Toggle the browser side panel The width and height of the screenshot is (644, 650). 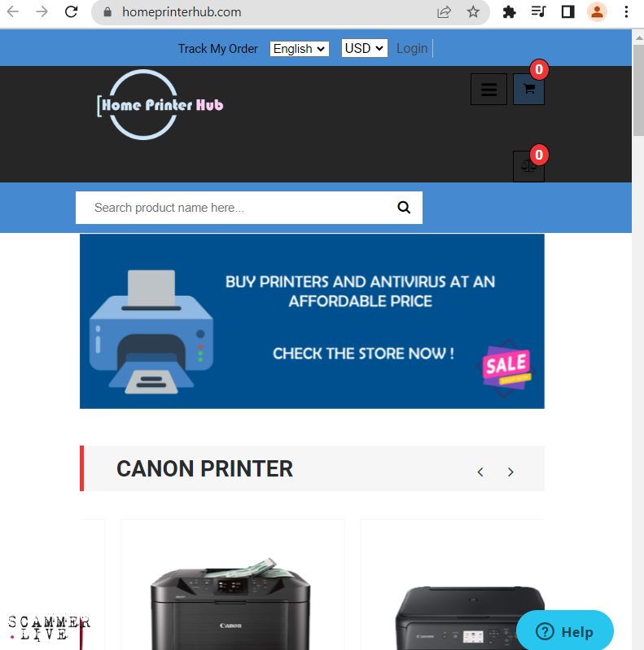[567, 11]
